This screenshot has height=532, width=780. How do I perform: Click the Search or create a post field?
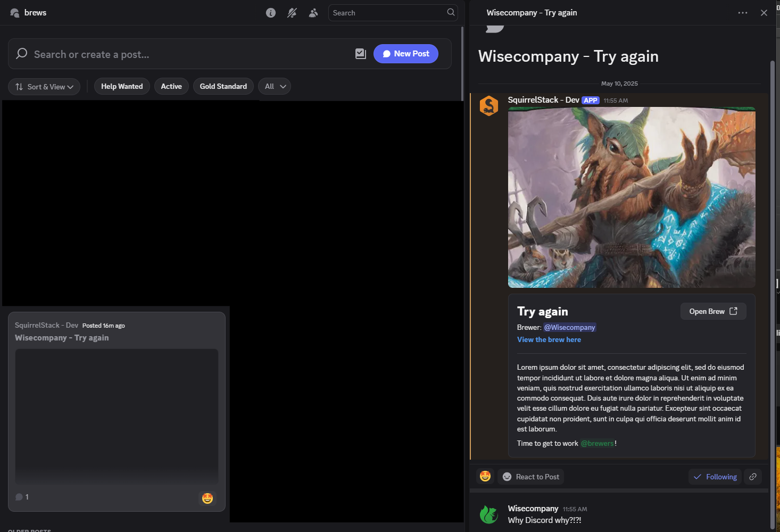[181, 54]
